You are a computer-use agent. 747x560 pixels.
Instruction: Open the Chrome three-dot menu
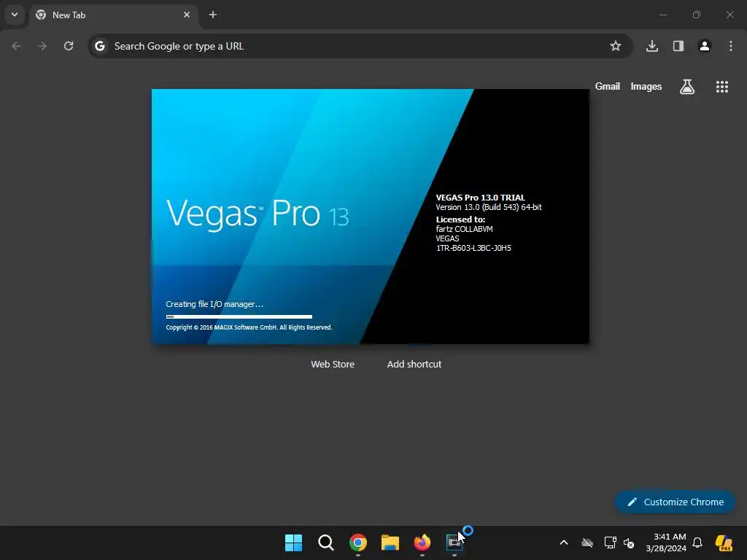(731, 46)
